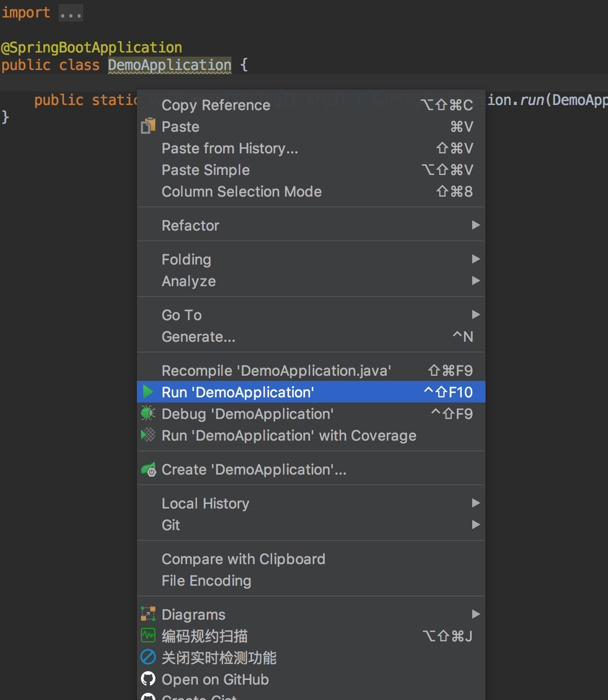
Task: Select Column Selection Mode
Action: 242,191
